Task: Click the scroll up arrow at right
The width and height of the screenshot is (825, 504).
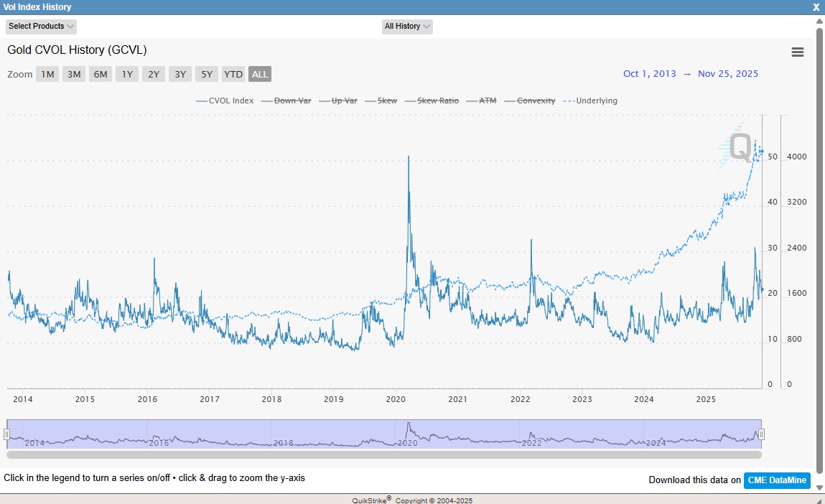Action: coord(819,21)
